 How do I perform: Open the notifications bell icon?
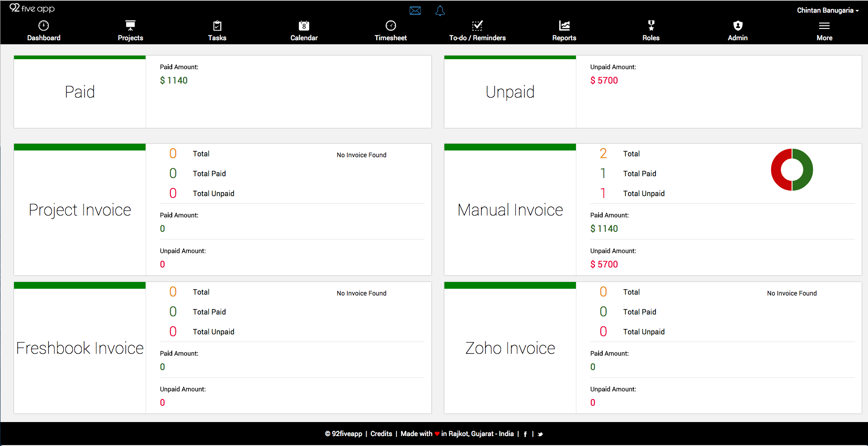(440, 10)
